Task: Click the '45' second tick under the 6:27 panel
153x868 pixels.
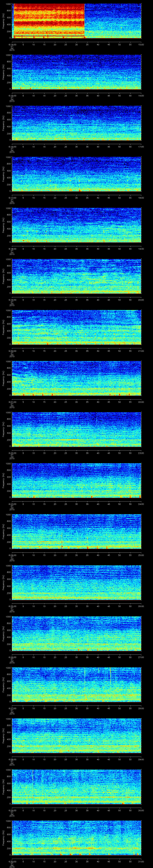Action: [x=109, y=708]
